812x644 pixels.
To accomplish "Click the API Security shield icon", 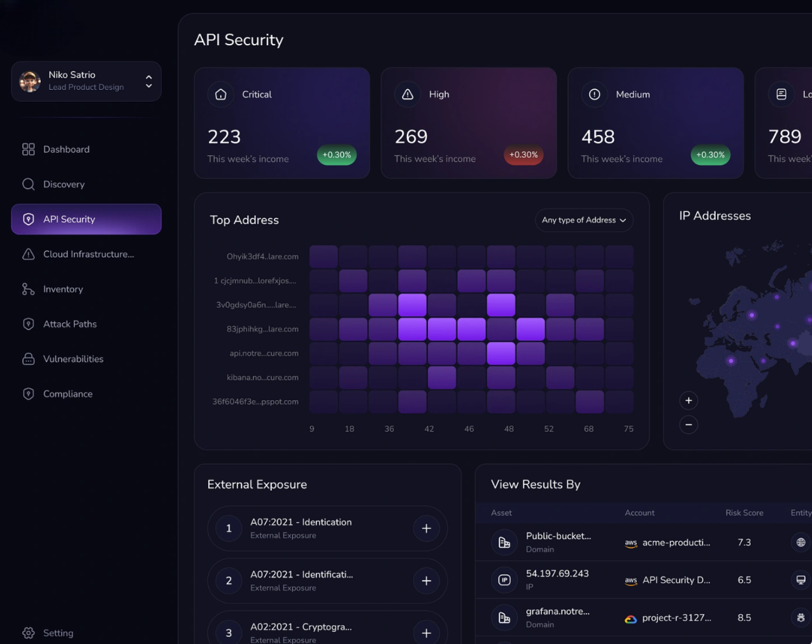I will (28, 219).
